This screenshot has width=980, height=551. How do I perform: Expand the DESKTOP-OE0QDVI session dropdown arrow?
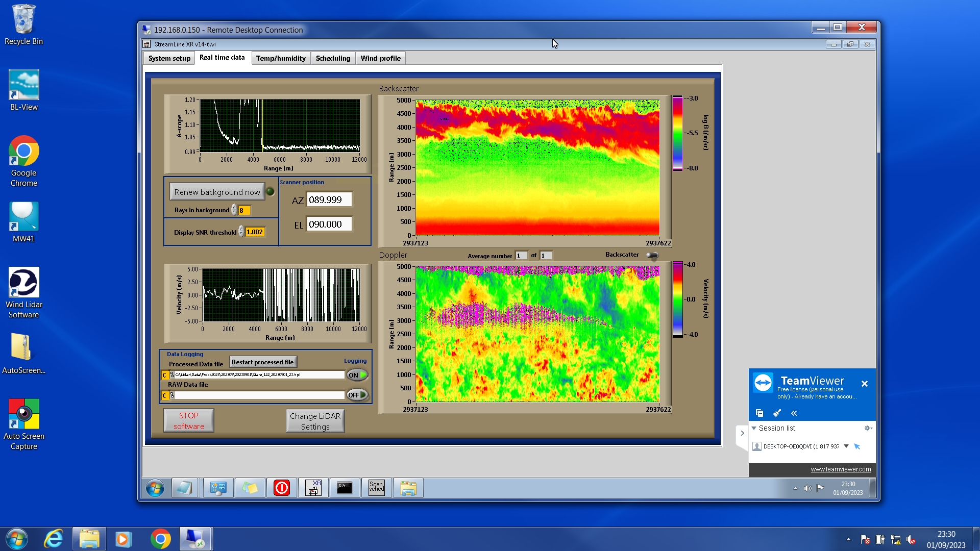(846, 446)
